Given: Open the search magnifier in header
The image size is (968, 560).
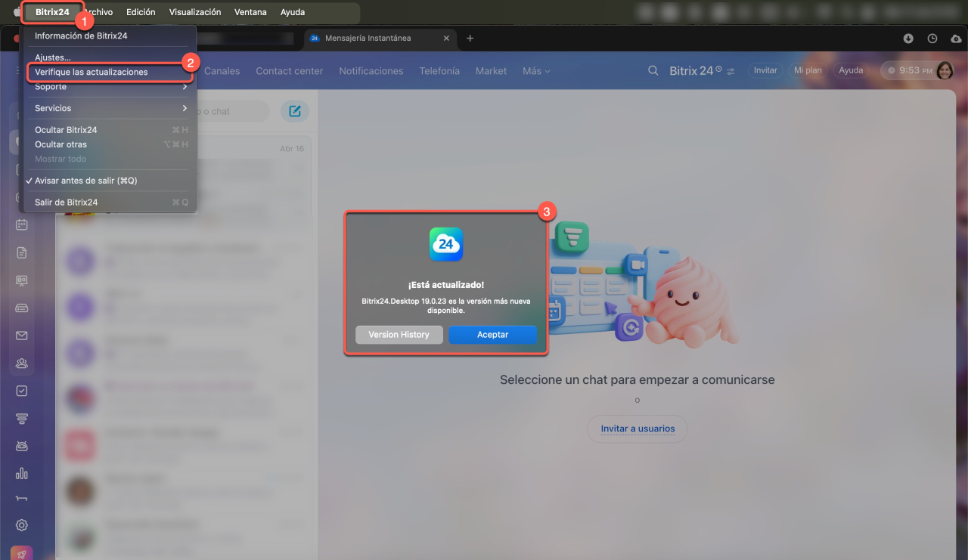Looking at the screenshot, I should (x=653, y=70).
